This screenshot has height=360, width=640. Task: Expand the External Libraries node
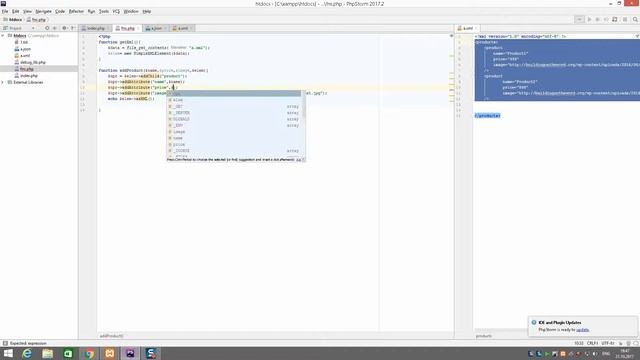(x=3, y=82)
